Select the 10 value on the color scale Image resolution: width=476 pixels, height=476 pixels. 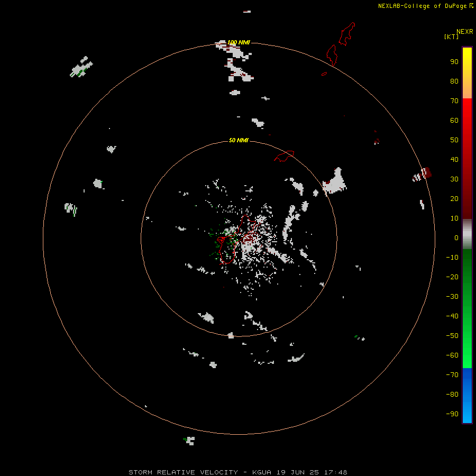(454, 218)
